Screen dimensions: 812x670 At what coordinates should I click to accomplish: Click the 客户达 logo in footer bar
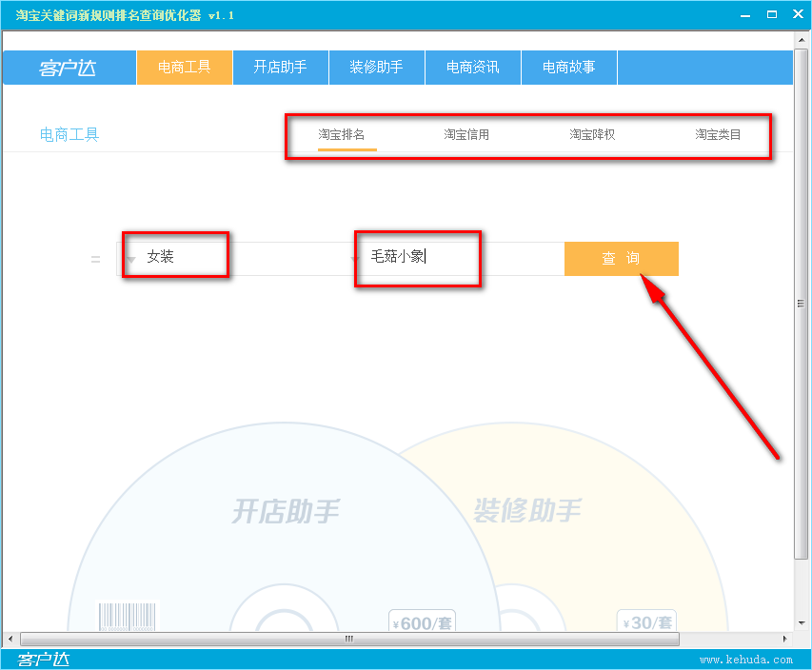click(43, 660)
